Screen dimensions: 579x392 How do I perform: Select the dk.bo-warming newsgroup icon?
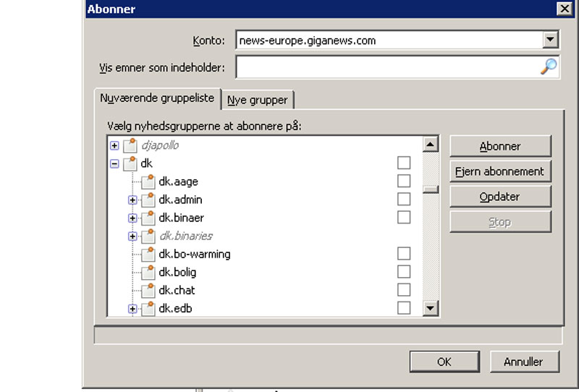[x=148, y=255]
